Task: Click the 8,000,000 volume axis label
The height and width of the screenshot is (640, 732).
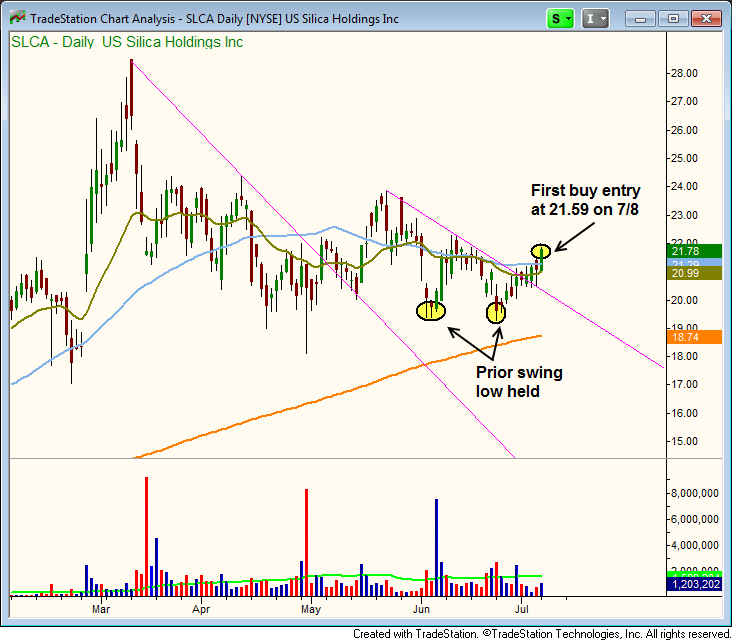Action: tap(695, 493)
